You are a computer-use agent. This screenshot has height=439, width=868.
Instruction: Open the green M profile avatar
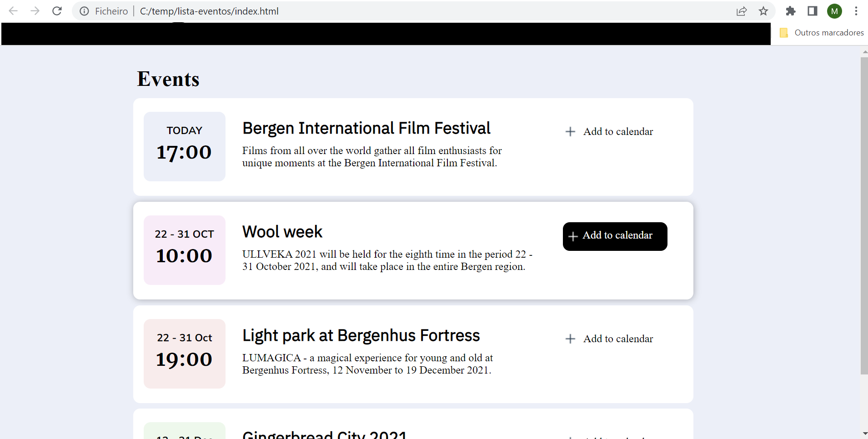tap(834, 11)
